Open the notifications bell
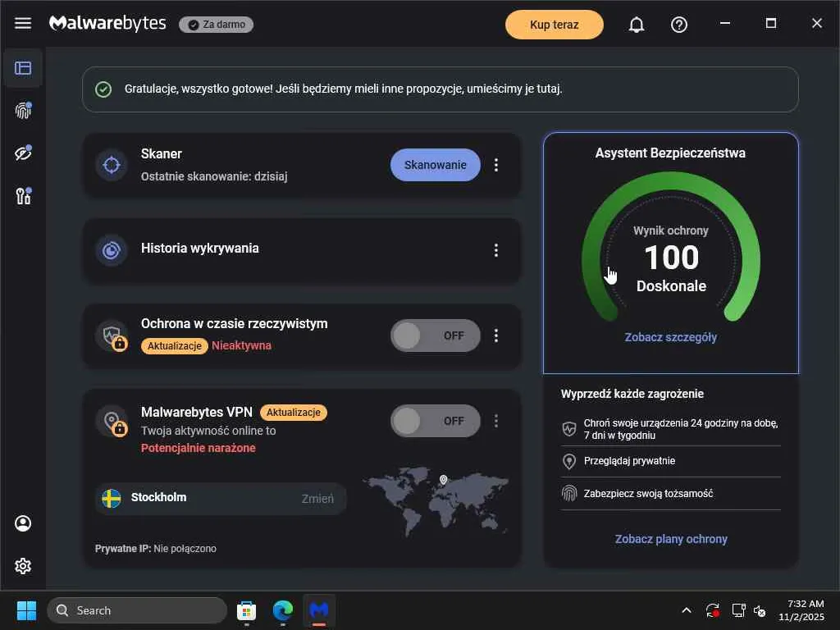 tap(636, 25)
